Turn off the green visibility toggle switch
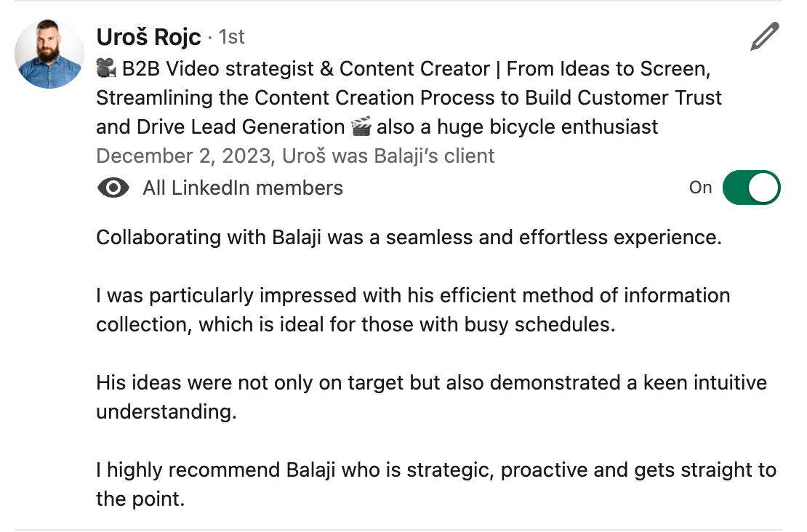The height and width of the screenshot is (532, 807). 751,188
